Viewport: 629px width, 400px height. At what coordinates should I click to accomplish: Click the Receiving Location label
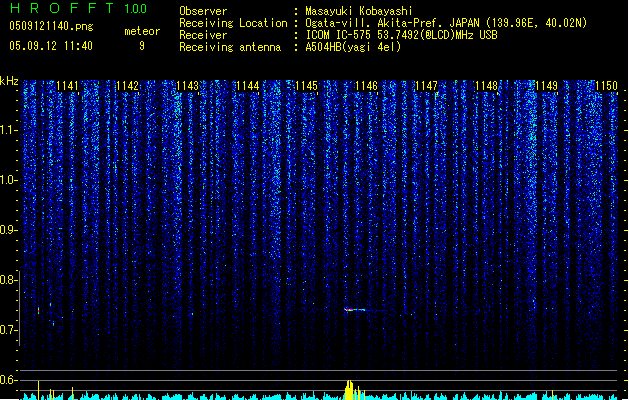[233, 23]
